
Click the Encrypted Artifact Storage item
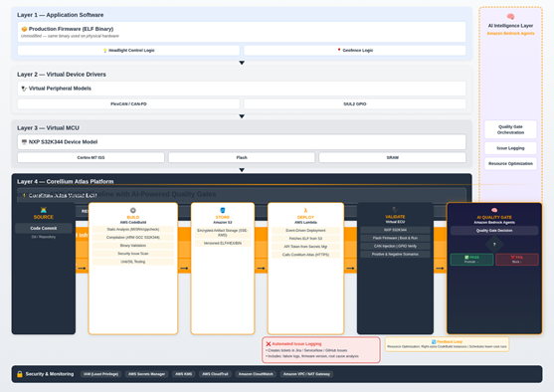[x=223, y=233]
